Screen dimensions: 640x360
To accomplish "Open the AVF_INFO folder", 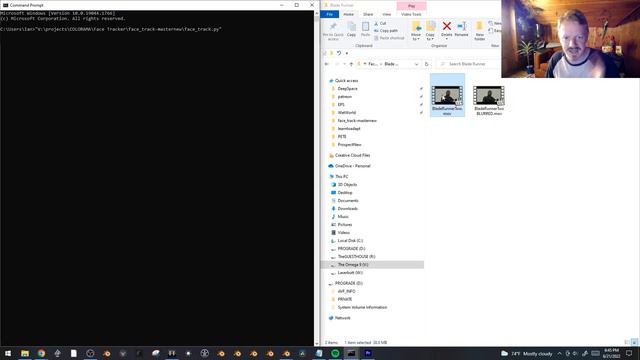I will click(346, 291).
